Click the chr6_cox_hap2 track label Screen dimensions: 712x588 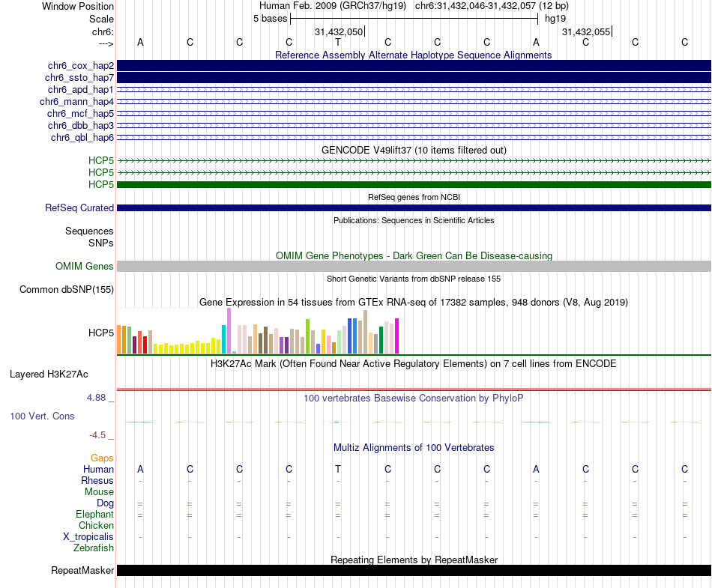80,66
